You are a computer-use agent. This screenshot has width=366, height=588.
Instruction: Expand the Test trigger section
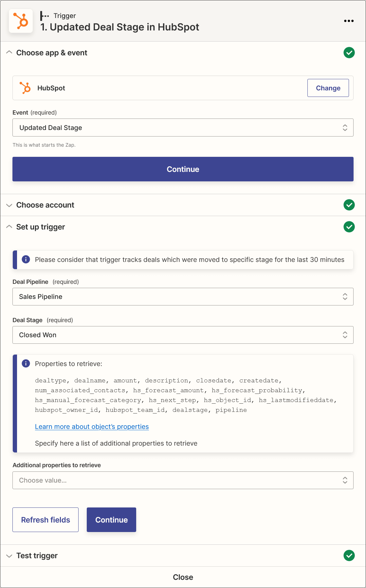click(x=9, y=556)
